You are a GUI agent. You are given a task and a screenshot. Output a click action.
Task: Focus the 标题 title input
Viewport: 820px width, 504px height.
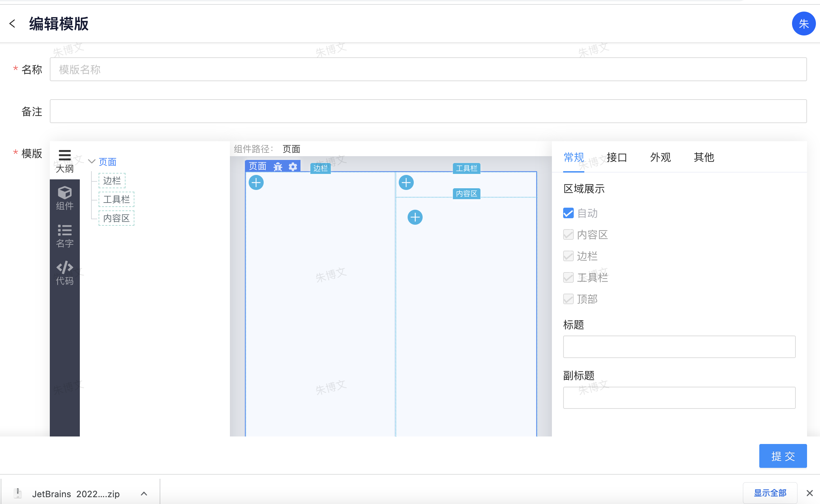tap(679, 347)
